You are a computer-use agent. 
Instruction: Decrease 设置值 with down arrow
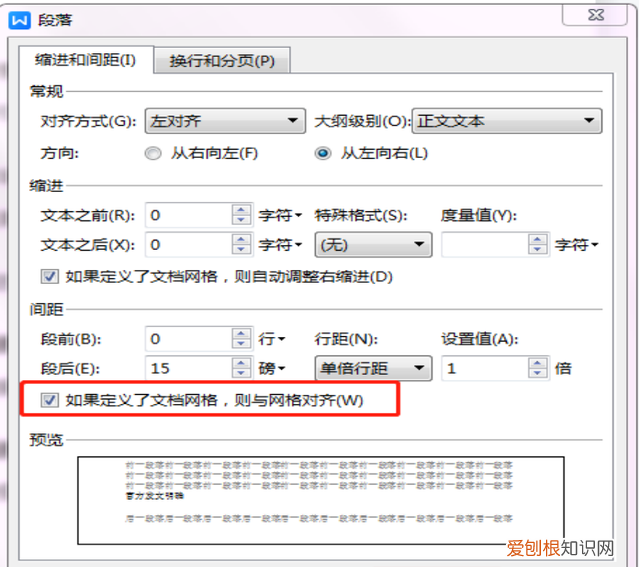click(538, 374)
